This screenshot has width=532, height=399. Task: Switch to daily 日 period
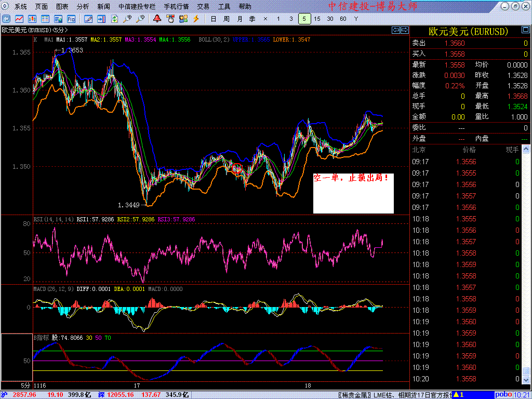[214, 19]
